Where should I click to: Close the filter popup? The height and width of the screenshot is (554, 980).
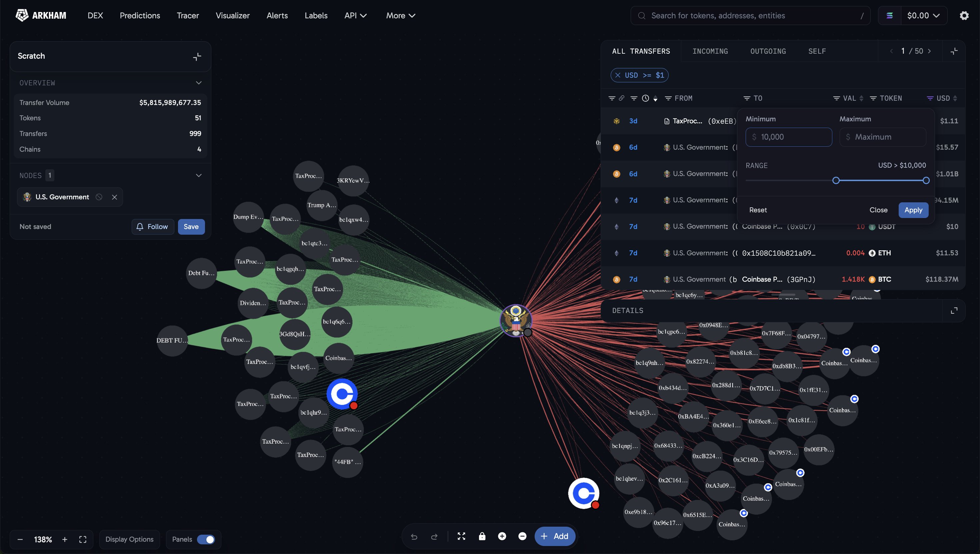(x=878, y=210)
